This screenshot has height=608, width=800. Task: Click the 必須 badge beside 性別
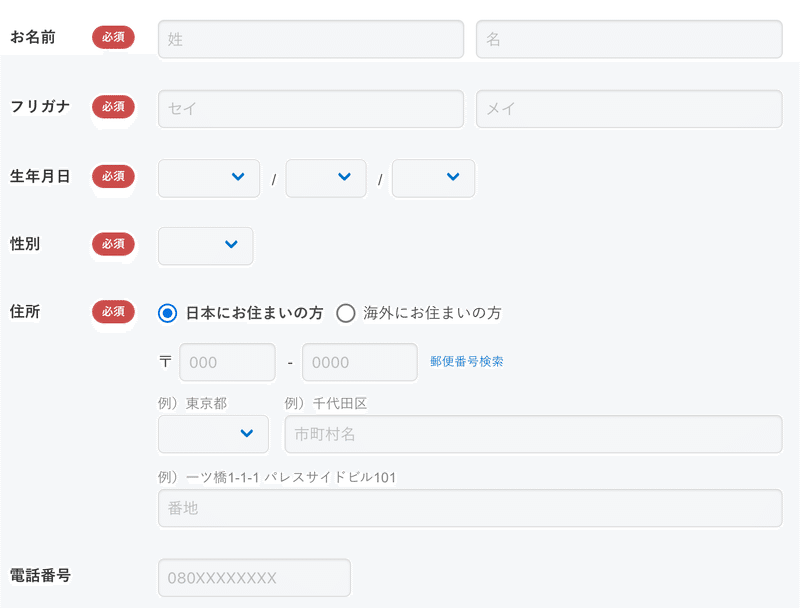pyautogui.click(x=113, y=244)
